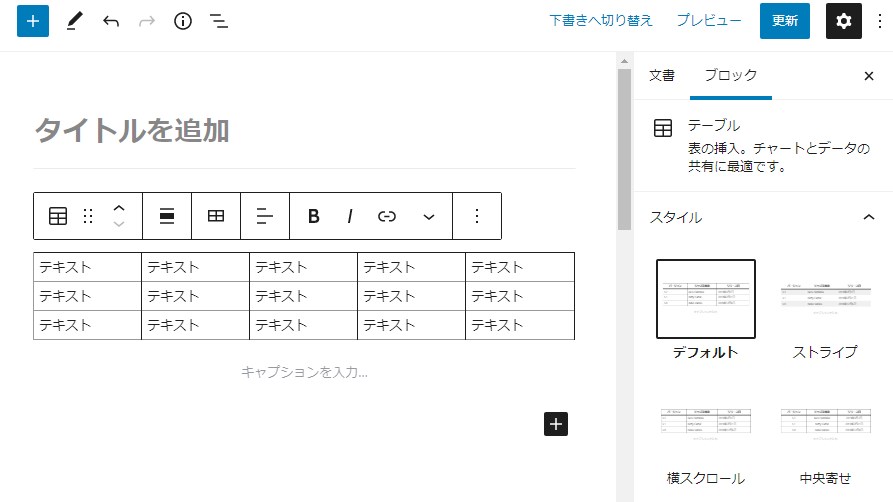Click the 更新 update button
893x502 pixels.
click(x=784, y=21)
